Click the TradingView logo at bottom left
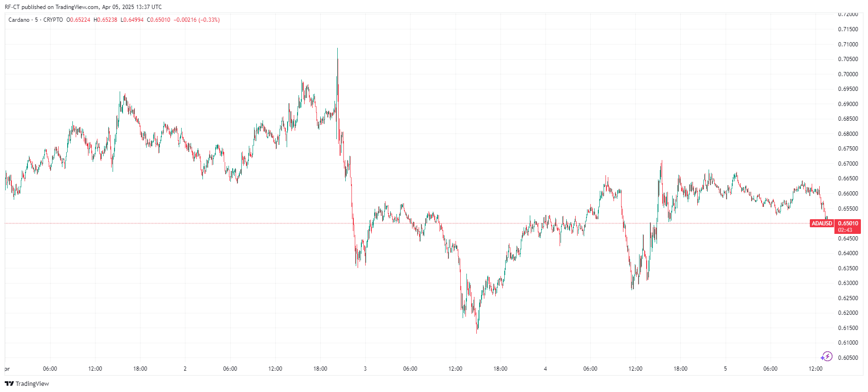The width and height of the screenshot is (868, 392). pos(27,383)
